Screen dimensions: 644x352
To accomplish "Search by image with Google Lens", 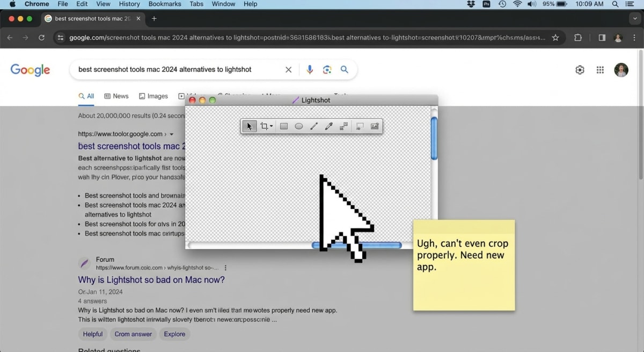I will pos(326,69).
